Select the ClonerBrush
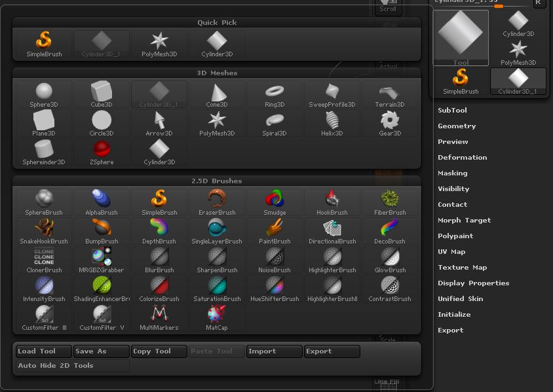 [44, 260]
